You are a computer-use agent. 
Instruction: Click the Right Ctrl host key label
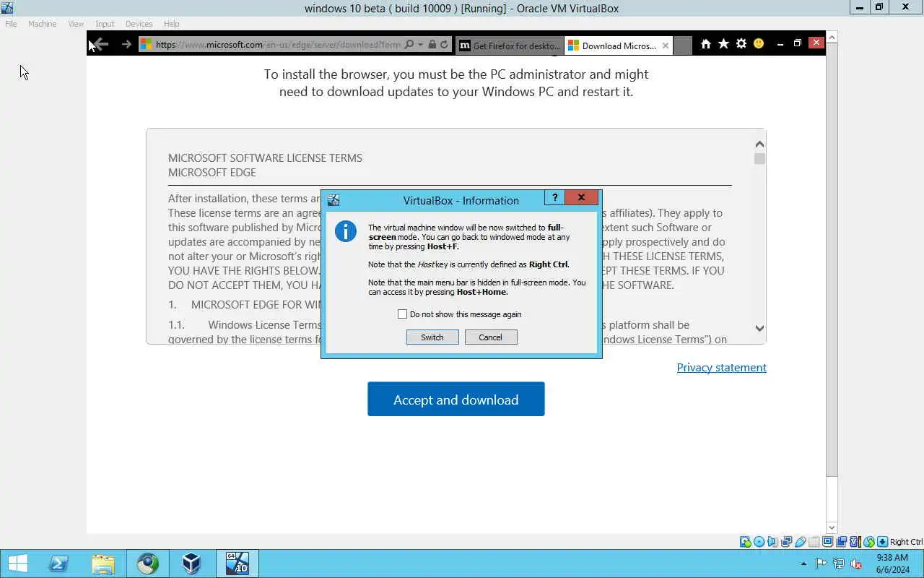906,542
